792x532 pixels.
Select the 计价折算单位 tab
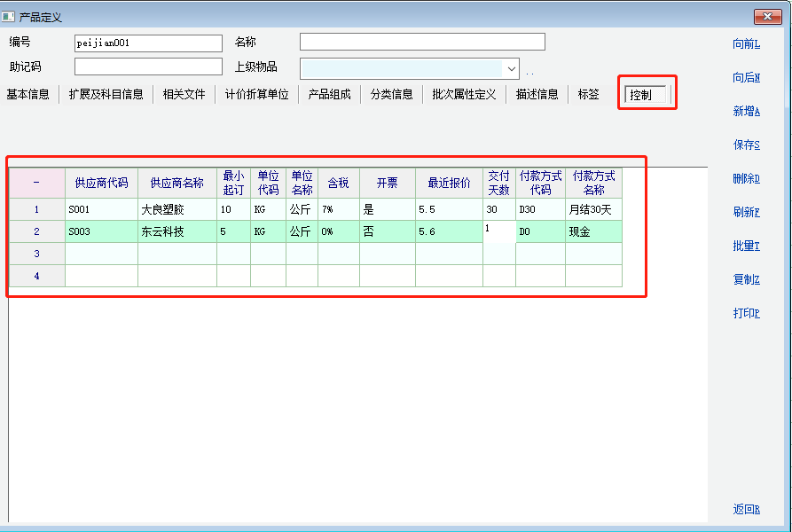click(x=256, y=94)
